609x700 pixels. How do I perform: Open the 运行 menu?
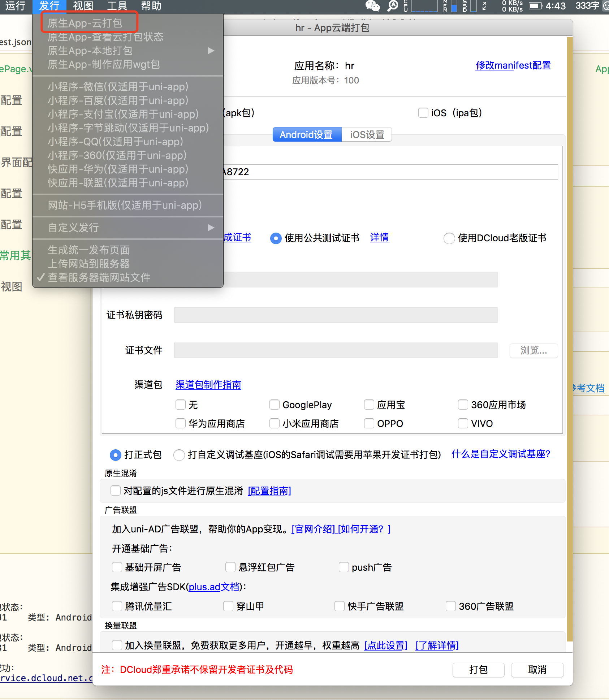tap(15, 6)
